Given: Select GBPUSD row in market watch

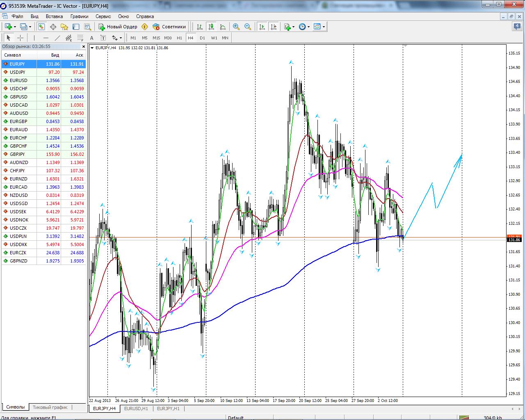Looking at the screenshot, I should (18, 97).
